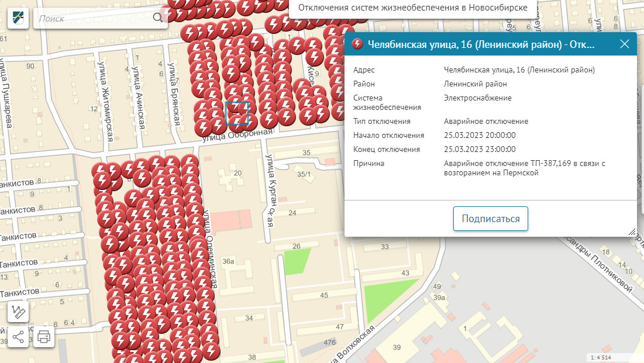Click the map scale indicator 1:4 514
This screenshot has width=644, height=363.
tap(601, 357)
